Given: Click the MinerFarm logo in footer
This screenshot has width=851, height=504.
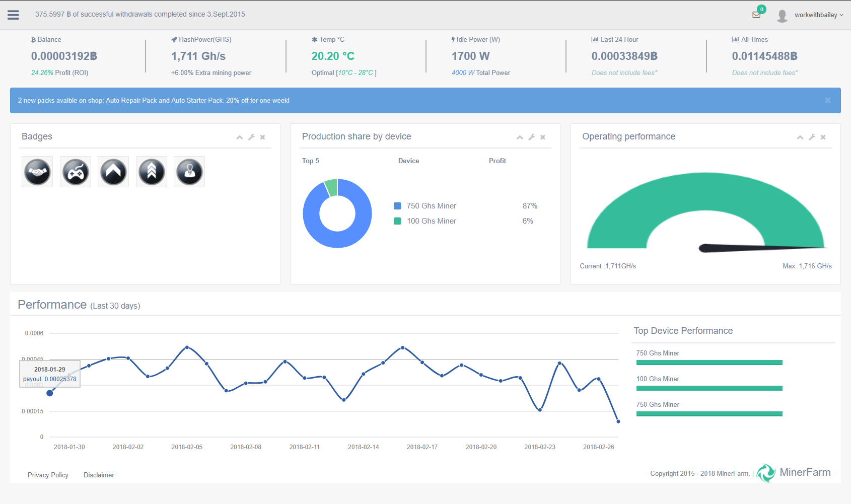Looking at the screenshot, I should click(x=794, y=473).
